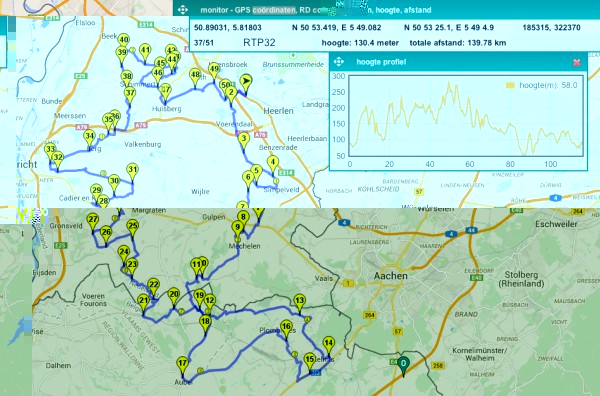The height and width of the screenshot is (396, 600).
Task: Select the RTP32 route point label
Action: tap(259, 42)
